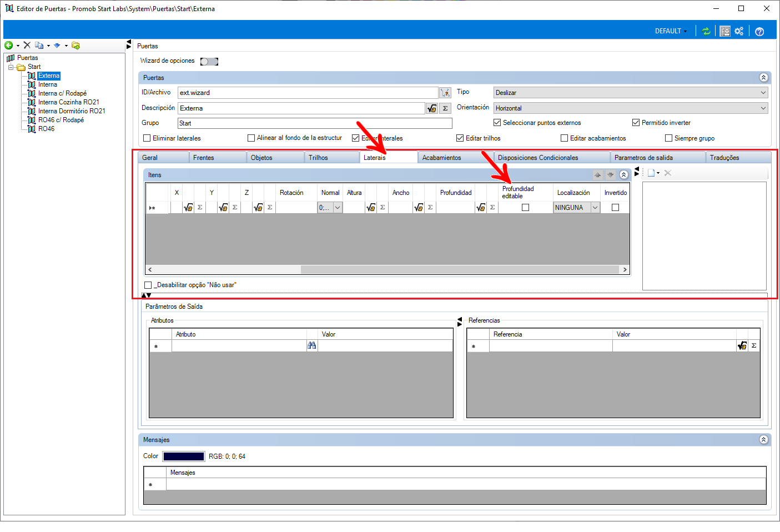
Task: Click the formula icon in Altura column
Action: click(x=371, y=208)
